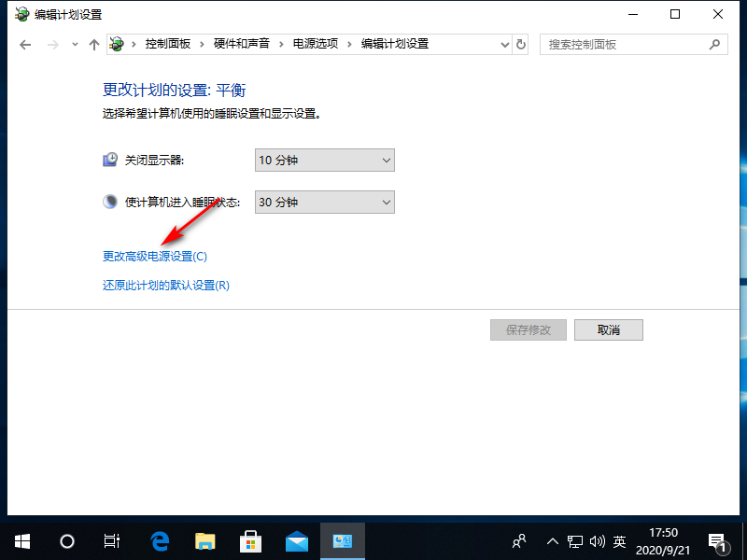
Task: Open recent locations dropdown arrow
Action: coord(75,44)
